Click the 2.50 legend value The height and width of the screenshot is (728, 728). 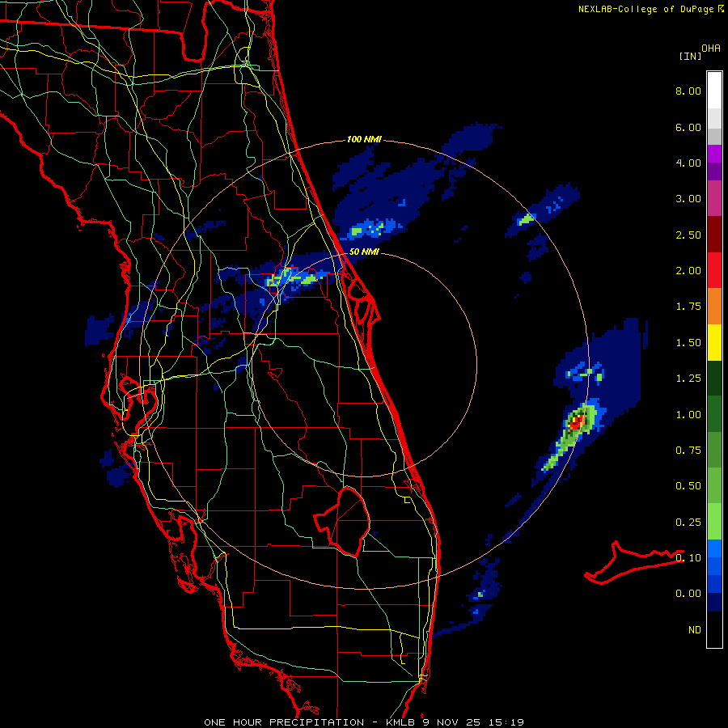(688, 235)
